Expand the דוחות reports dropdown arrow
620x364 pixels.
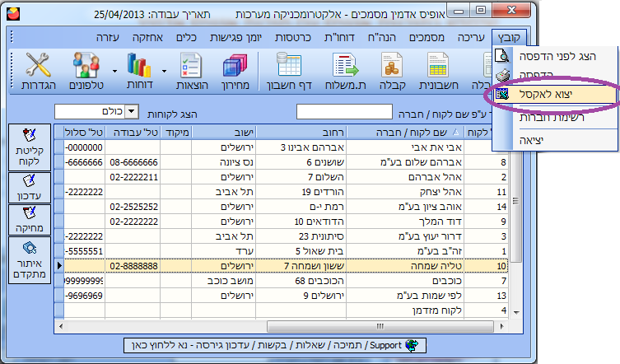164,71
